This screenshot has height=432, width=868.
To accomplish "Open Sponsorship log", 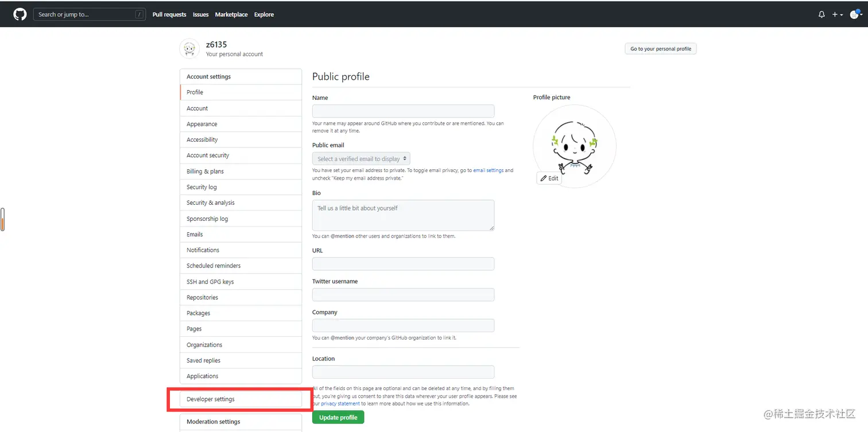I will (241, 219).
